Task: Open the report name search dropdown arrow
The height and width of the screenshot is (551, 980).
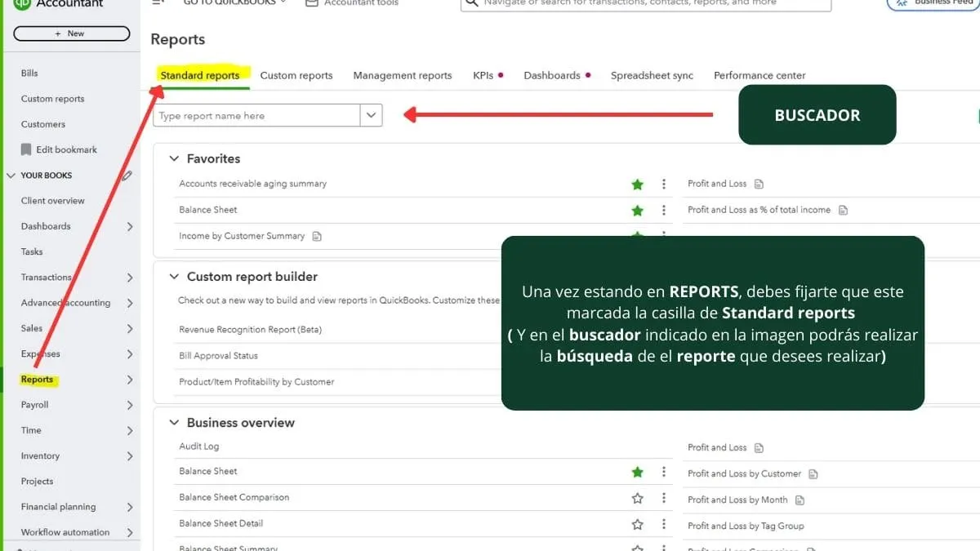Action: pos(372,115)
